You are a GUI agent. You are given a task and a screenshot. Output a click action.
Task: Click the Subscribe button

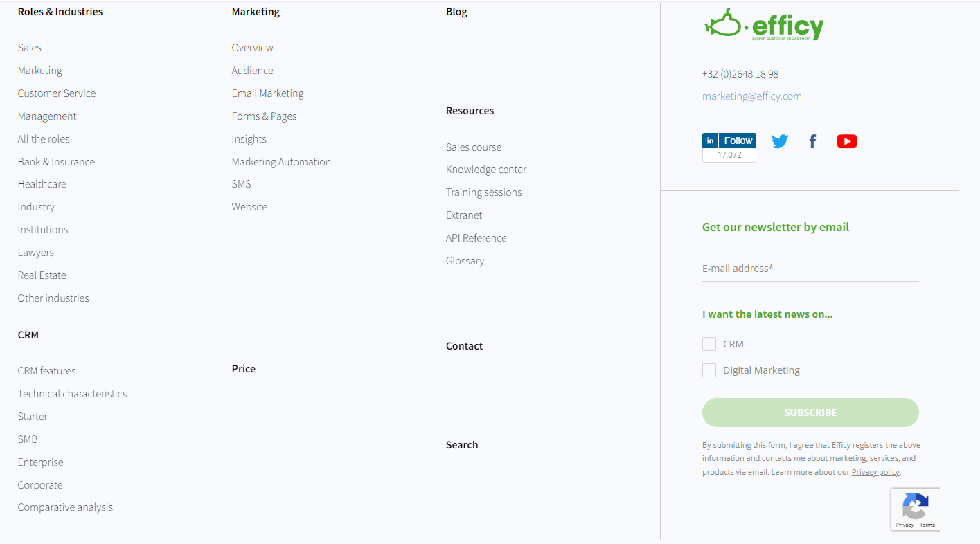click(810, 412)
